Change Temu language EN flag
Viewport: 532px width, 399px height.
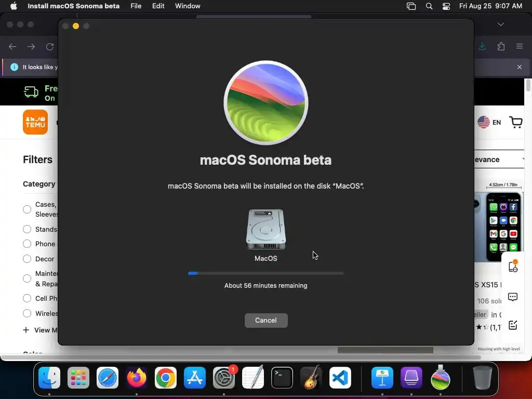coord(489,122)
